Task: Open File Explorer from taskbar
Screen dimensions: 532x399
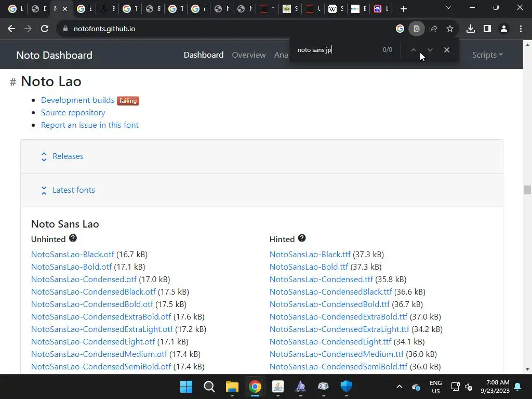Action: 232,387
